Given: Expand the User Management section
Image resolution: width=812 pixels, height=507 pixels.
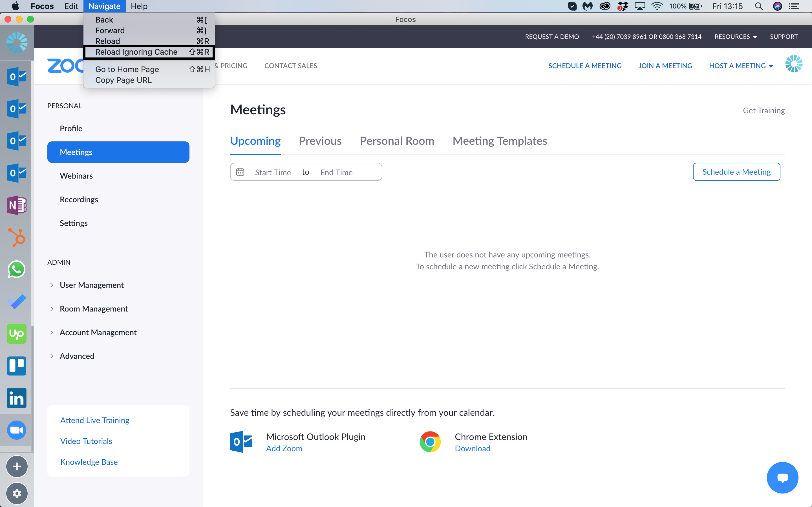Looking at the screenshot, I should 91,285.
